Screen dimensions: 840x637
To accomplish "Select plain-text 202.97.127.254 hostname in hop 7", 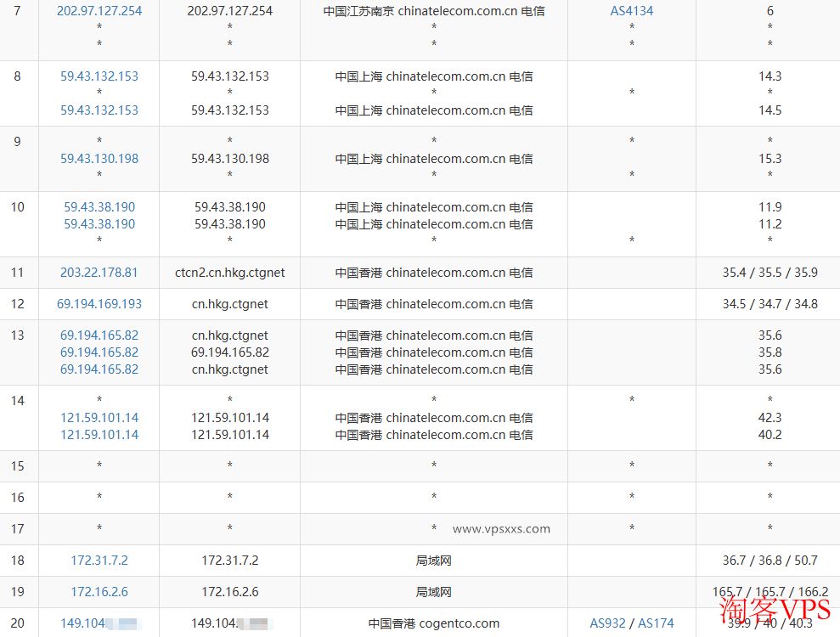I will click(x=230, y=11).
